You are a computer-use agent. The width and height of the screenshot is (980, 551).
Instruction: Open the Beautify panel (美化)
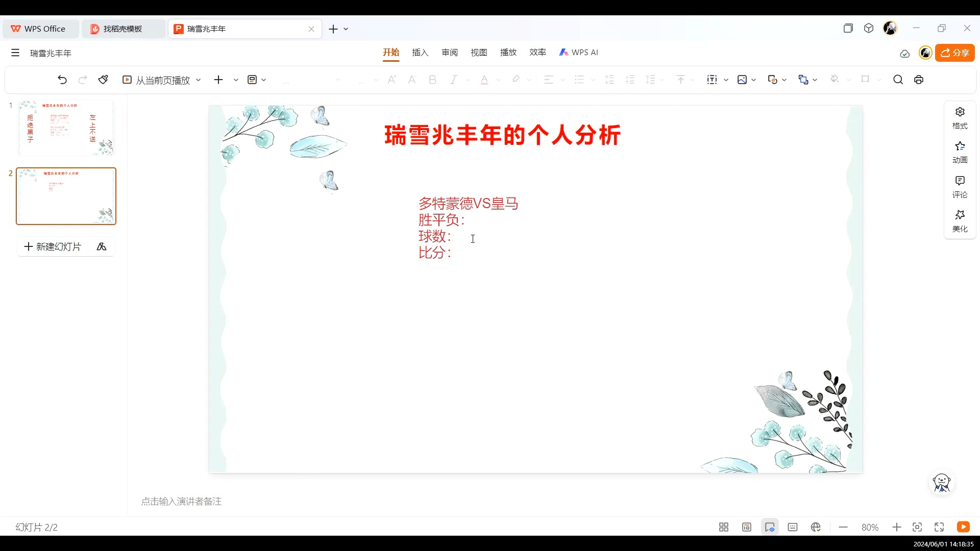pos(960,221)
